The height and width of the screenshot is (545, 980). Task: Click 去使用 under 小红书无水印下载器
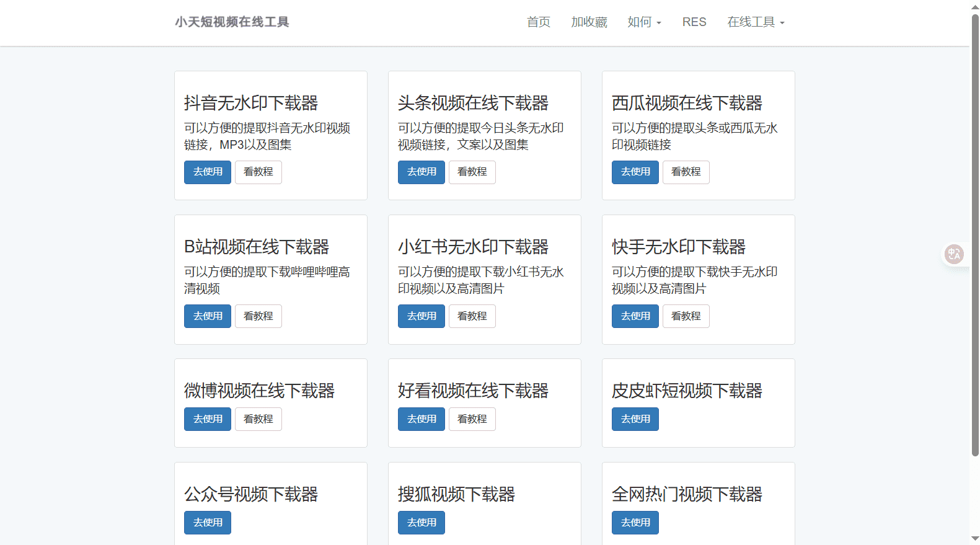click(422, 316)
